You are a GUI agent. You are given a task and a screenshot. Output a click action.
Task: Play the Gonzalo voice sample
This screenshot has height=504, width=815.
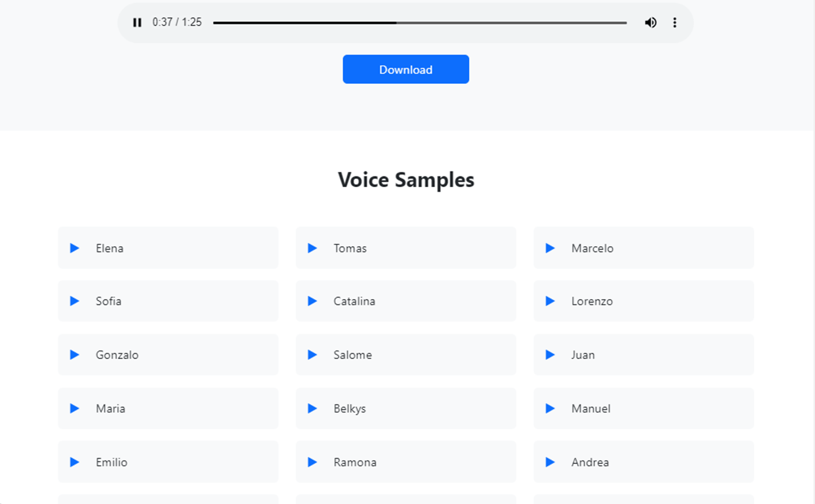click(x=75, y=355)
